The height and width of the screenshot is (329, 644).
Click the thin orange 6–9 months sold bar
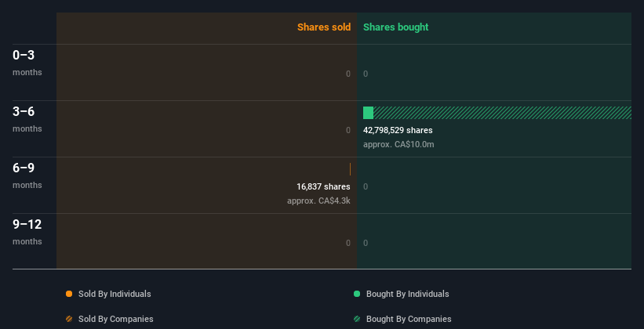[350, 169]
